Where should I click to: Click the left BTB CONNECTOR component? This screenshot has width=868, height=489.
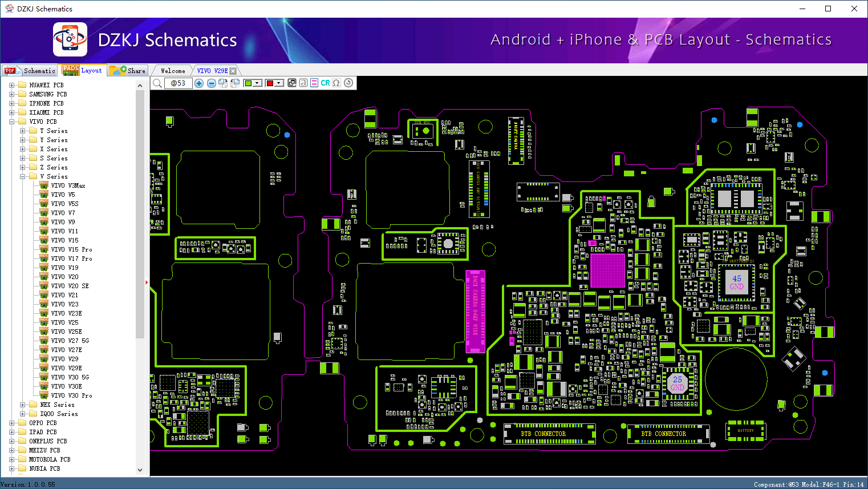[x=550, y=434]
